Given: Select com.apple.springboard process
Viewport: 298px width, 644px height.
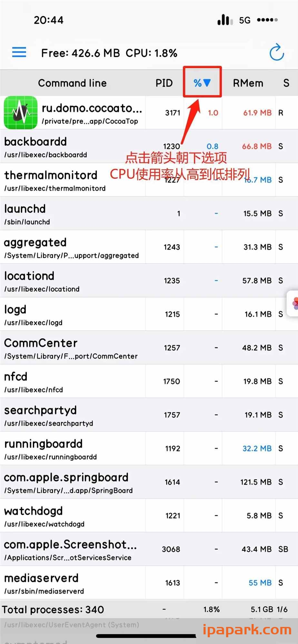Looking at the screenshot, I should pyautogui.click(x=74, y=483).
